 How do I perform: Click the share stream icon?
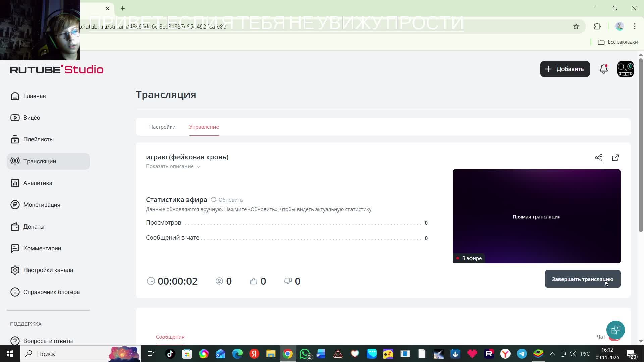point(599,158)
